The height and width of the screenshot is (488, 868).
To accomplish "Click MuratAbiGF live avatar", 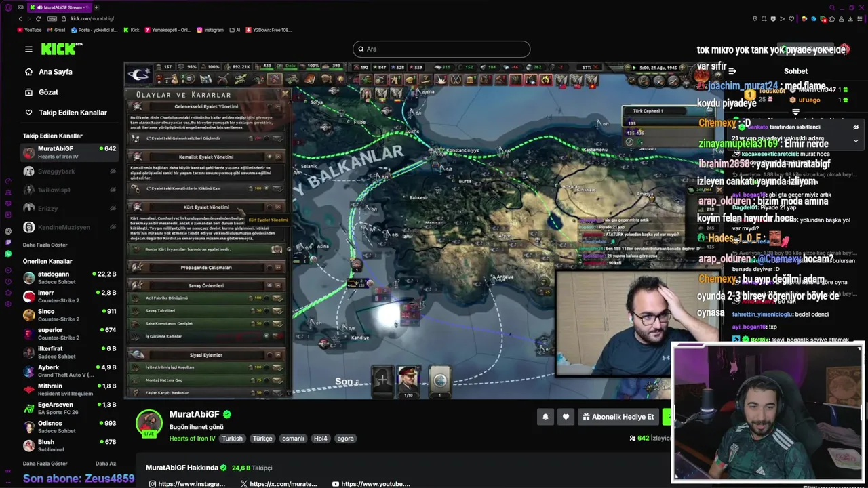I will pos(149,423).
